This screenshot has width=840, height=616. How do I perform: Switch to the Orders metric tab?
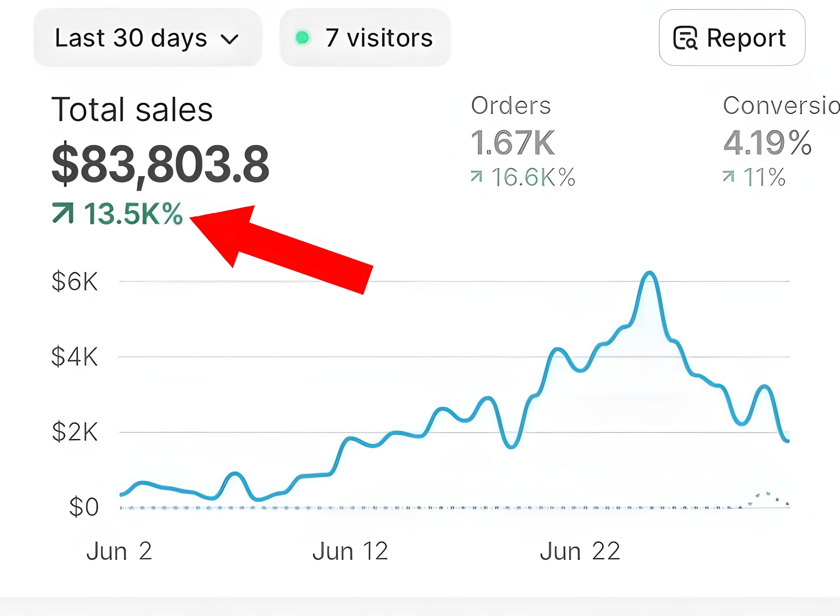pyautogui.click(x=511, y=106)
